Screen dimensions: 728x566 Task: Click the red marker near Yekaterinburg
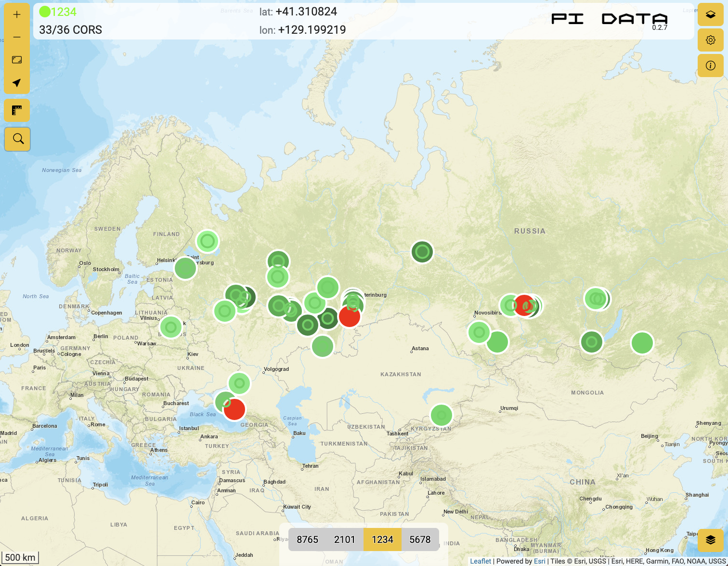tap(350, 316)
